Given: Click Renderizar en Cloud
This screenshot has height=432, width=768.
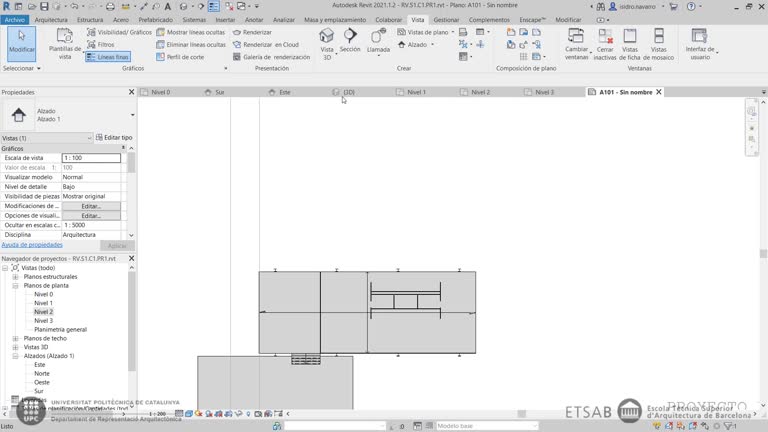Looking at the screenshot, I should point(265,45).
